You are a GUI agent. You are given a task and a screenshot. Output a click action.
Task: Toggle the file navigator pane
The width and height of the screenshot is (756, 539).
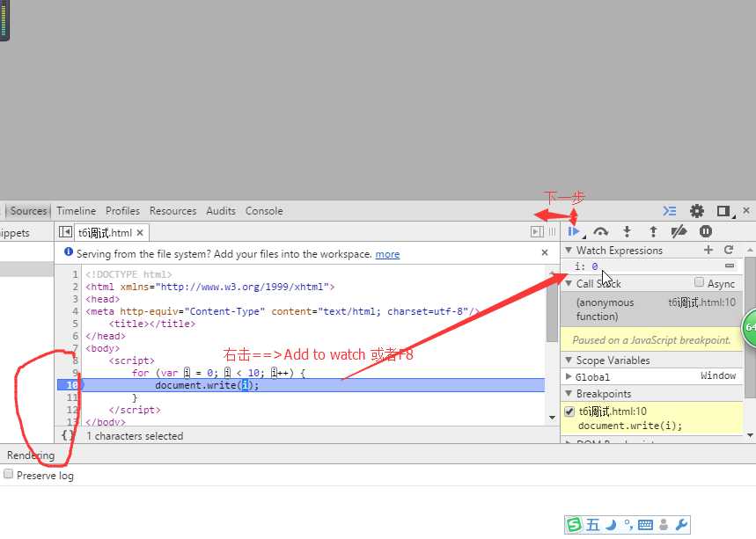point(66,232)
